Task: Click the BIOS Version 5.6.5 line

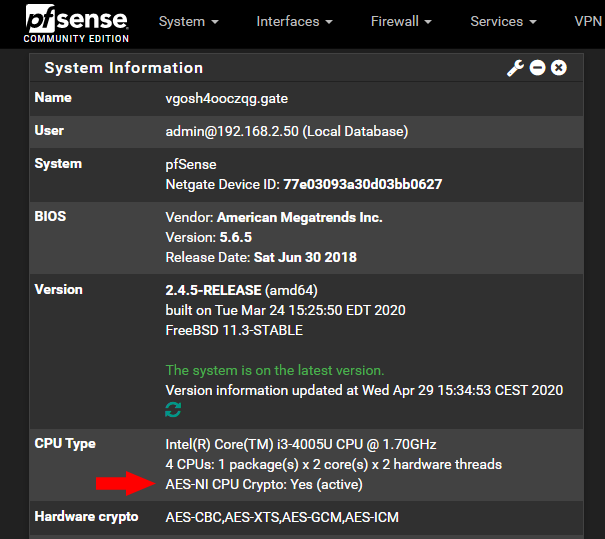Action: [208, 237]
